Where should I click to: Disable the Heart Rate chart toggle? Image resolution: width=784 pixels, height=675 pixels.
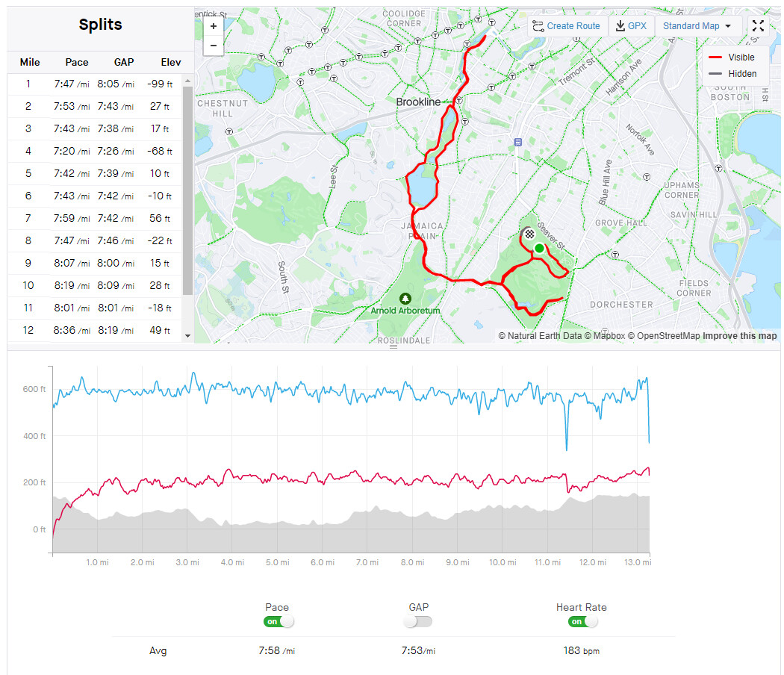580,621
